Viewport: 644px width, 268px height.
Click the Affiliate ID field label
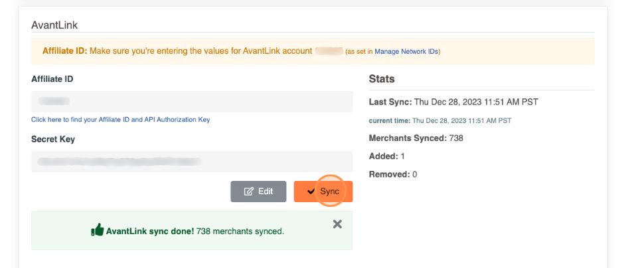[x=52, y=78]
